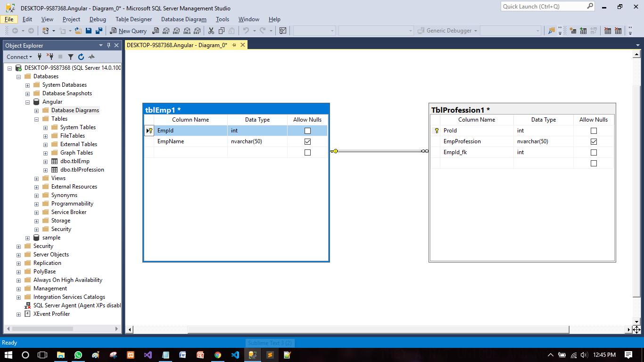This screenshot has width=644, height=362.
Task: Expand the dbo.tblEmp table node
Action: [45, 161]
